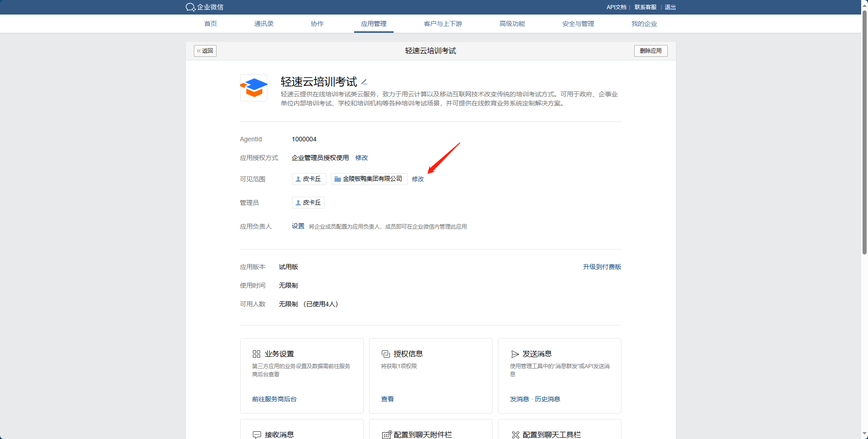Click the 接收消息 chat bubble icon
Image resolution: width=868 pixels, height=439 pixels.
(256, 435)
